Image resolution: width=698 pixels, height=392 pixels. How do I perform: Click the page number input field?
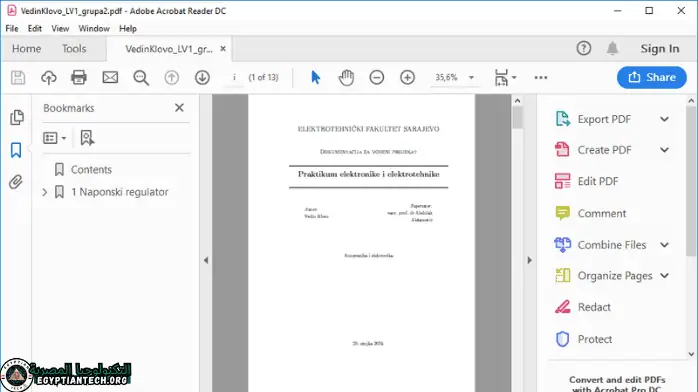[x=234, y=77]
